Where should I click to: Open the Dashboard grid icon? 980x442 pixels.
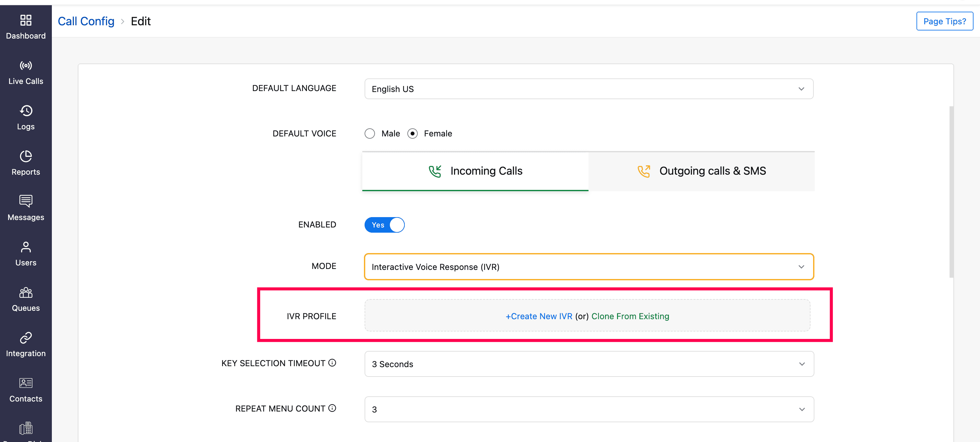[26, 20]
